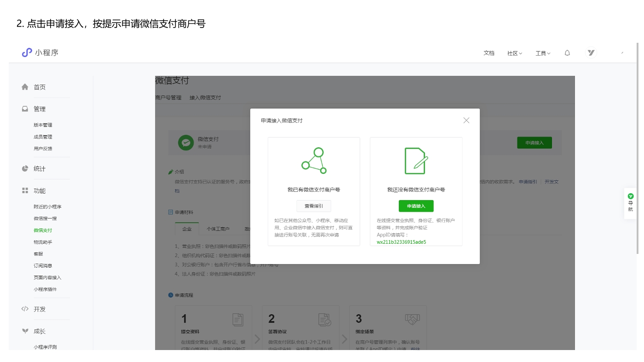
Task: Open 文档 in the top navigation
Action: (489, 53)
